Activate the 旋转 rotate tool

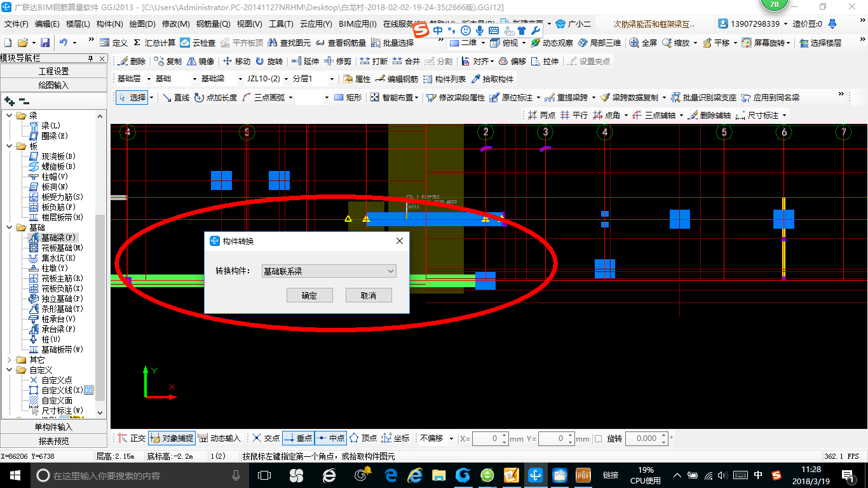tap(269, 62)
